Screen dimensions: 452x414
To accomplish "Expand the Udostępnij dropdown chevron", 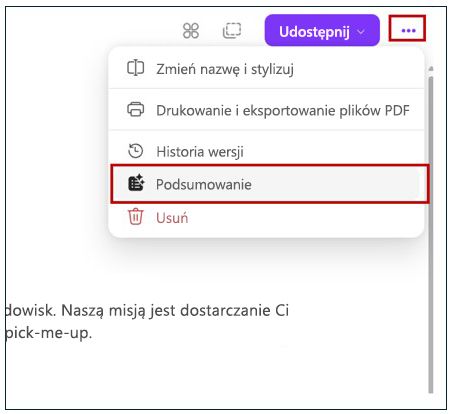I will tap(361, 32).
